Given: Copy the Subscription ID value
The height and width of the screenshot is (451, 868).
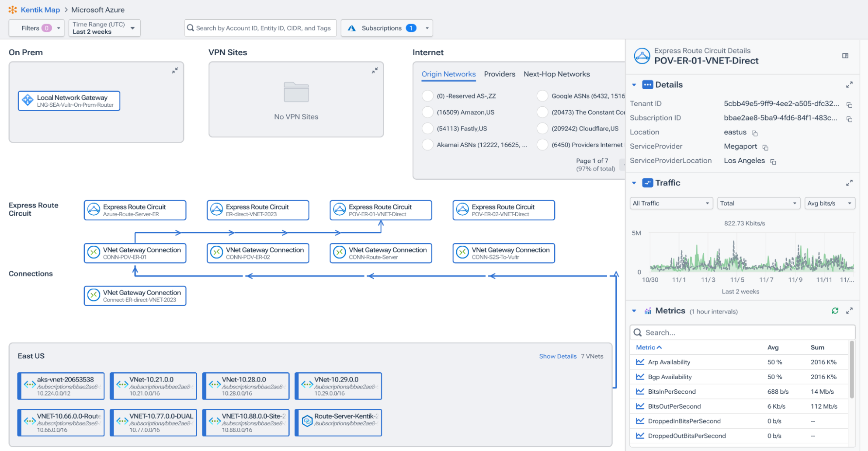Looking at the screenshot, I should [x=849, y=119].
